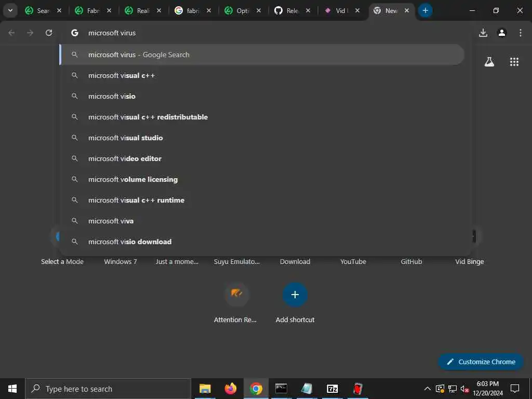This screenshot has width=532, height=399.
Task: Open the 'Vid Binge' shortcut
Action: click(470, 262)
